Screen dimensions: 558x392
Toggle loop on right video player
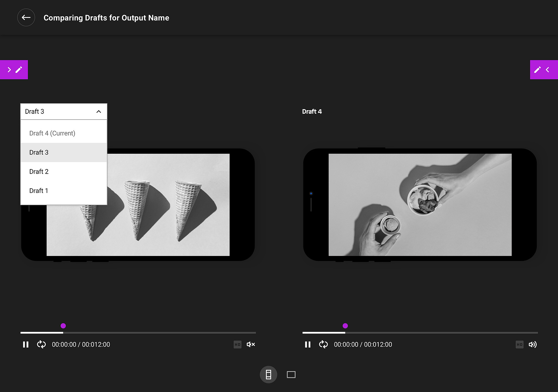(323, 344)
